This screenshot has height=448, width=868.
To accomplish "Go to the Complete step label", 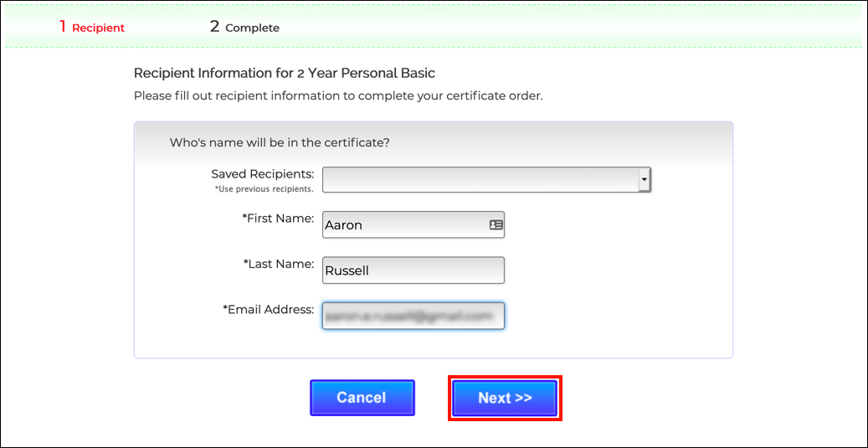I will point(252,28).
